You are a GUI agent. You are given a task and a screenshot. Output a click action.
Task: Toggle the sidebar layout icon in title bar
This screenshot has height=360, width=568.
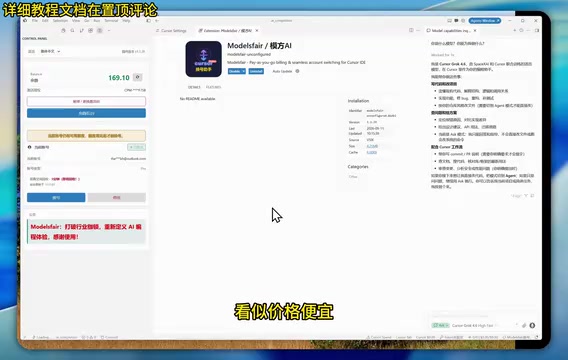tap(149, 21)
